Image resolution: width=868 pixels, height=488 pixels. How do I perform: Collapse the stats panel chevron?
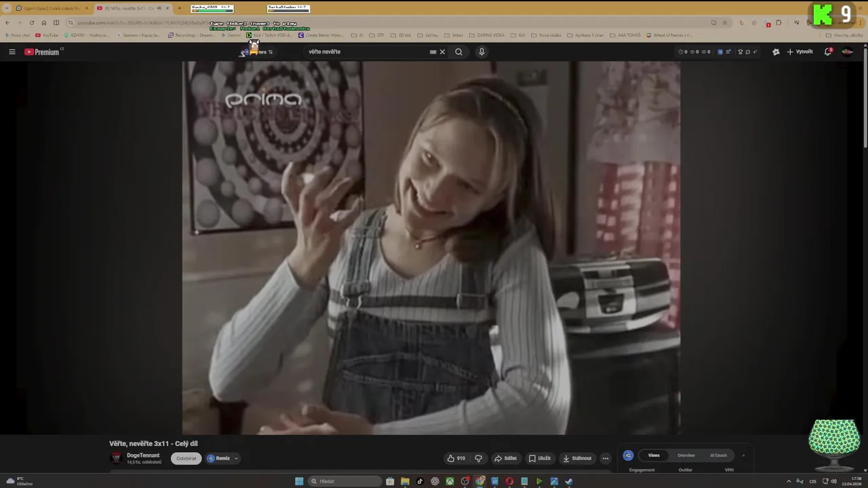[x=743, y=455]
